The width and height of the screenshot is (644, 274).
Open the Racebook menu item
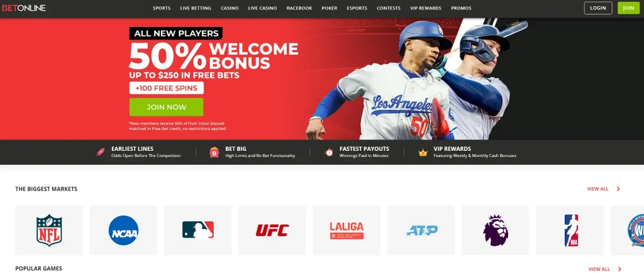click(299, 8)
